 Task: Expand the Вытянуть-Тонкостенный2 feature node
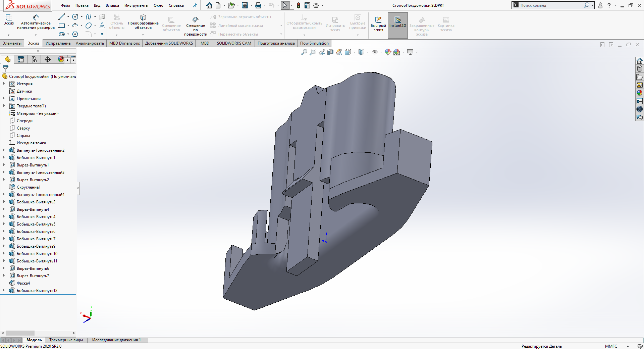pos(4,150)
